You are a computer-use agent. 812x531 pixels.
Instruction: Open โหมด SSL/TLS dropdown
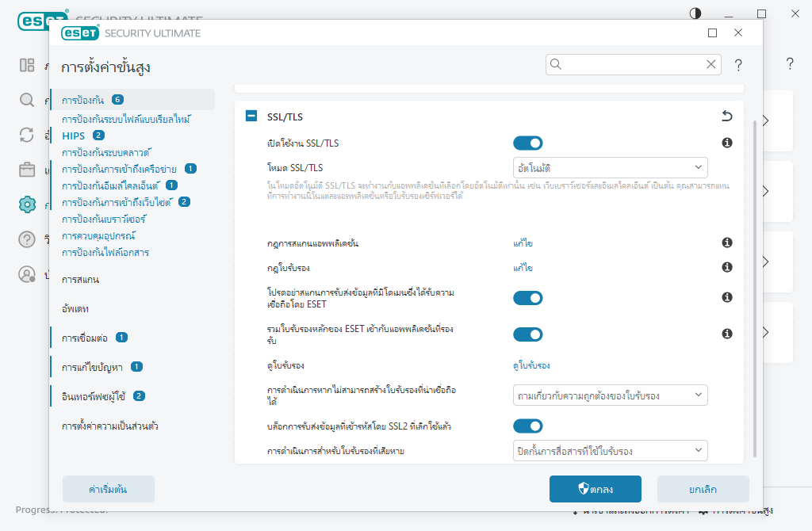click(x=610, y=168)
